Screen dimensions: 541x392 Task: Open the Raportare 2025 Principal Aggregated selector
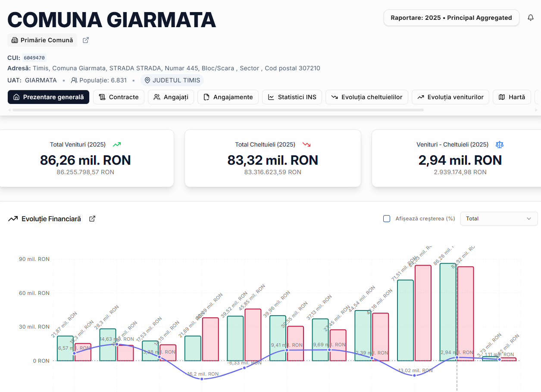tap(451, 18)
